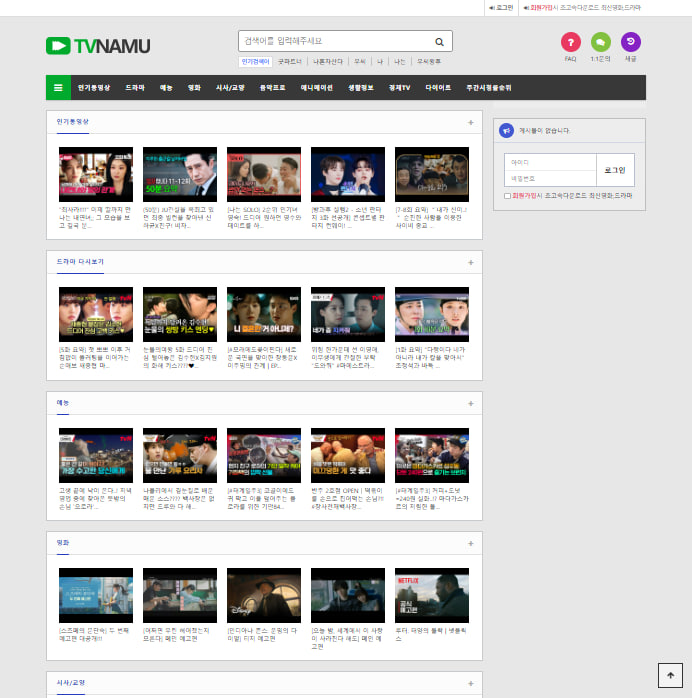Image resolution: width=692 pixels, height=698 pixels.
Task: Open the '니 잘못한 거 아니래?' drama thumbnail
Action: point(264,314)
